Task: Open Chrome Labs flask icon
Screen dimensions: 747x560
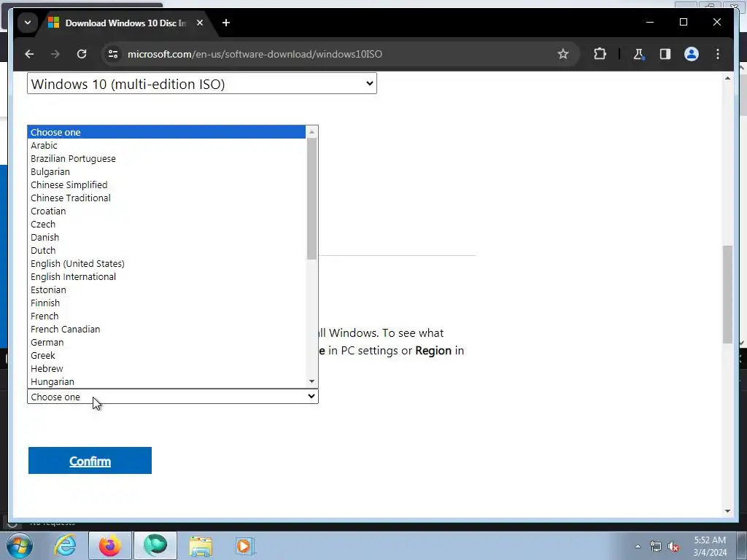Action: [639, 54]
